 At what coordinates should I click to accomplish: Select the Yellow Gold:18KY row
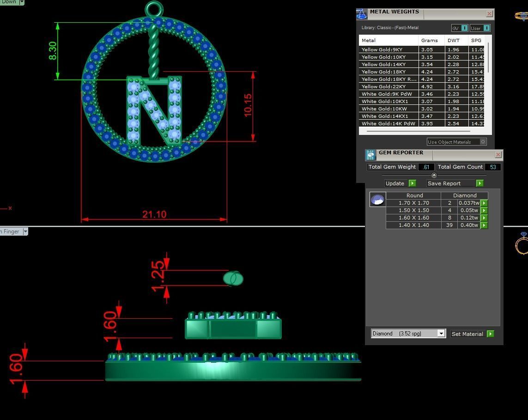point(422,72)
